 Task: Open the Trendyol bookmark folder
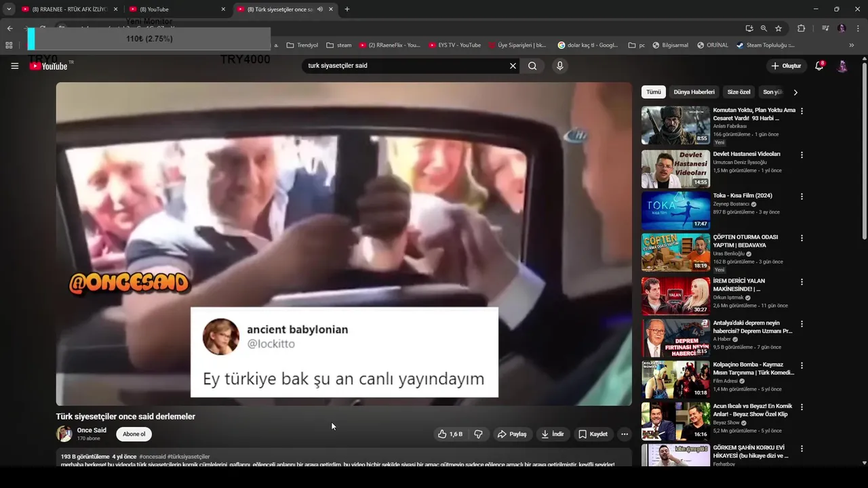pos(302,45)
